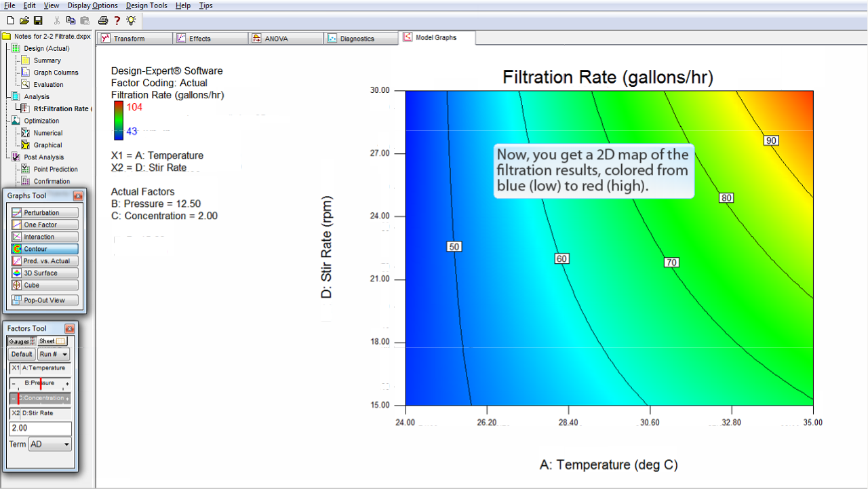The height and width of the screenshot is (489, 868).
Task: Open the Edit menu
Action: point(30,5)
